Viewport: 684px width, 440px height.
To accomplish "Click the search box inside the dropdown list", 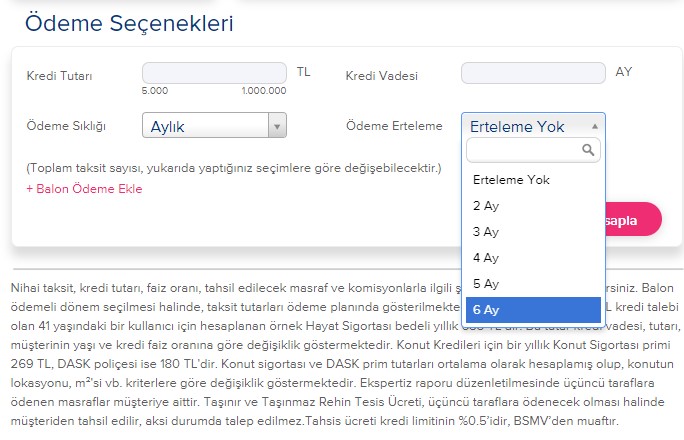I will pos(524,150).
